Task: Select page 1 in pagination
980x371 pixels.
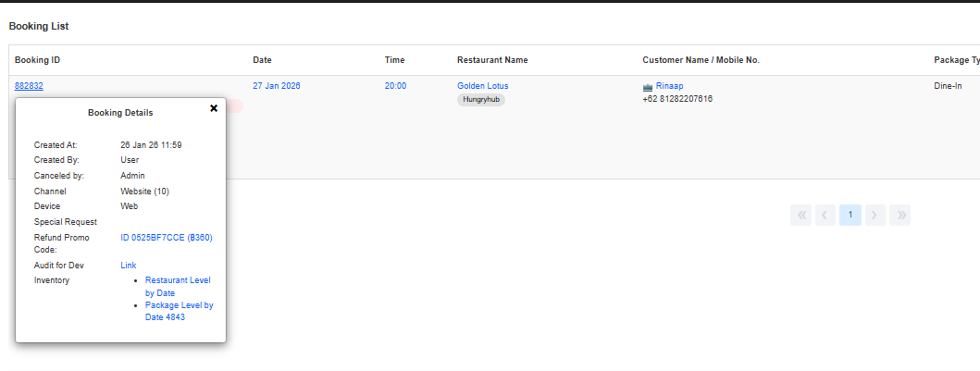Action: (x=850, y=215)
